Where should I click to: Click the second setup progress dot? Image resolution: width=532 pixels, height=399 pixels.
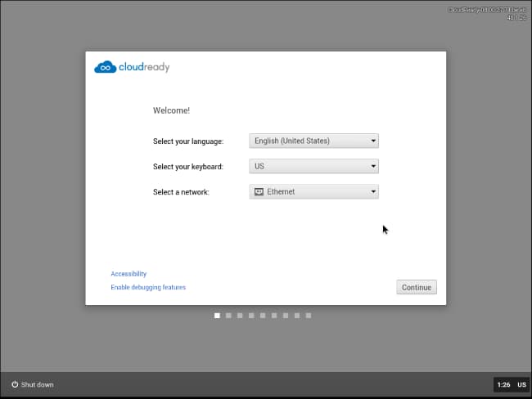click(228, 315)
